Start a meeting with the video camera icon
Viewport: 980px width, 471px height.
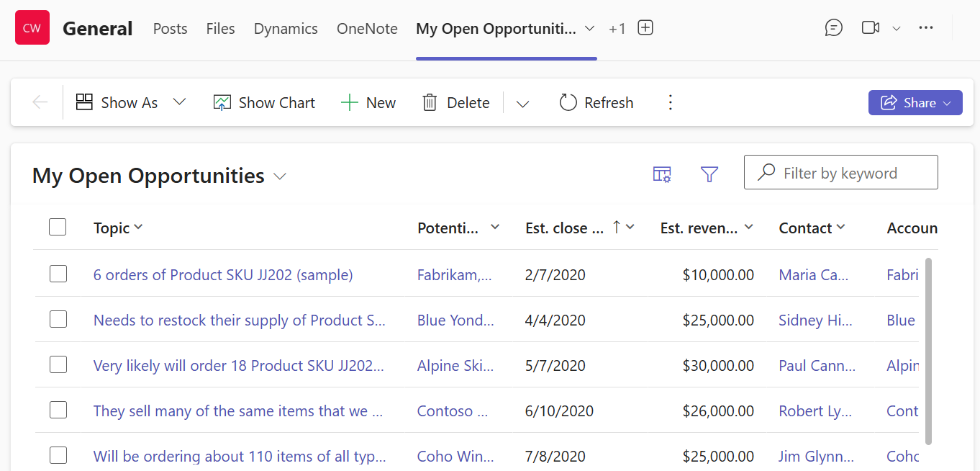point(869,27)
